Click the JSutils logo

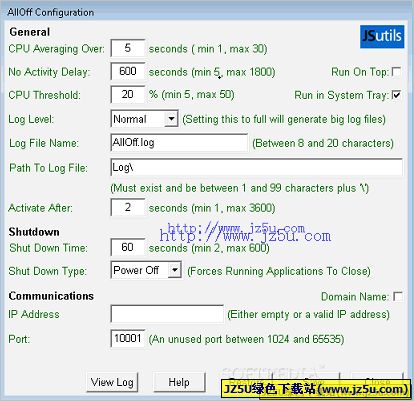pyautogui.click(x=382, y=36)
